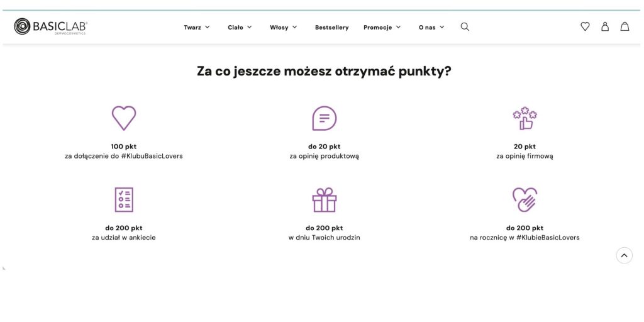
Task: Open the Promocje menu
Action: tap(382, 28)
